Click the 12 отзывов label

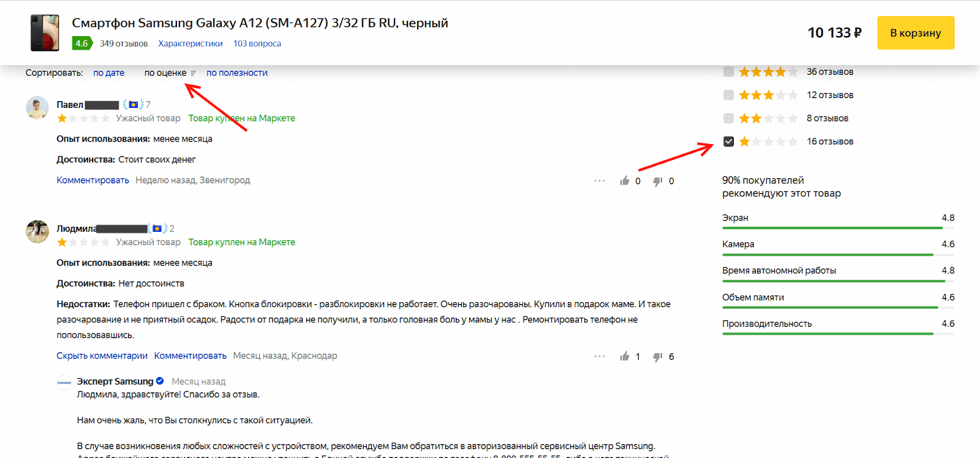830,95
